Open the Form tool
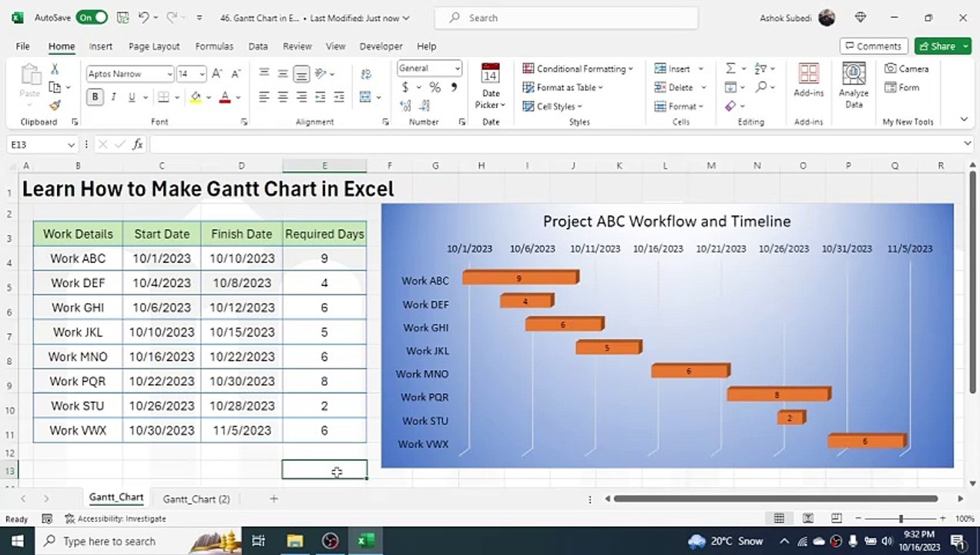 [x=902, y=87]
